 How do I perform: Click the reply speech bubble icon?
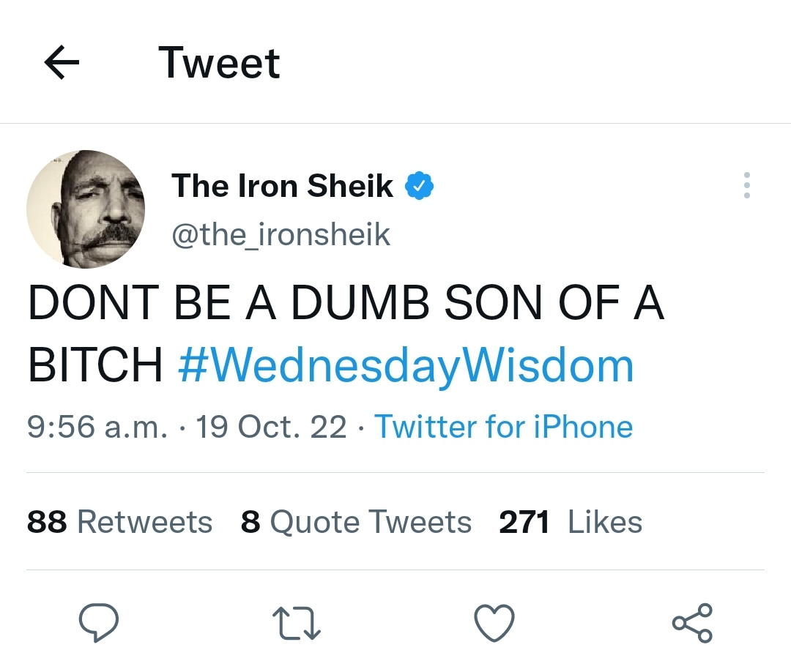[99, 623]
